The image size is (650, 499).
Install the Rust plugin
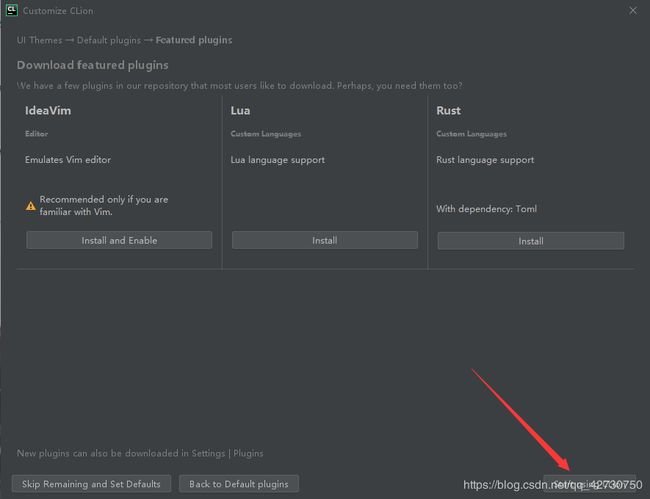pos(531,241)
